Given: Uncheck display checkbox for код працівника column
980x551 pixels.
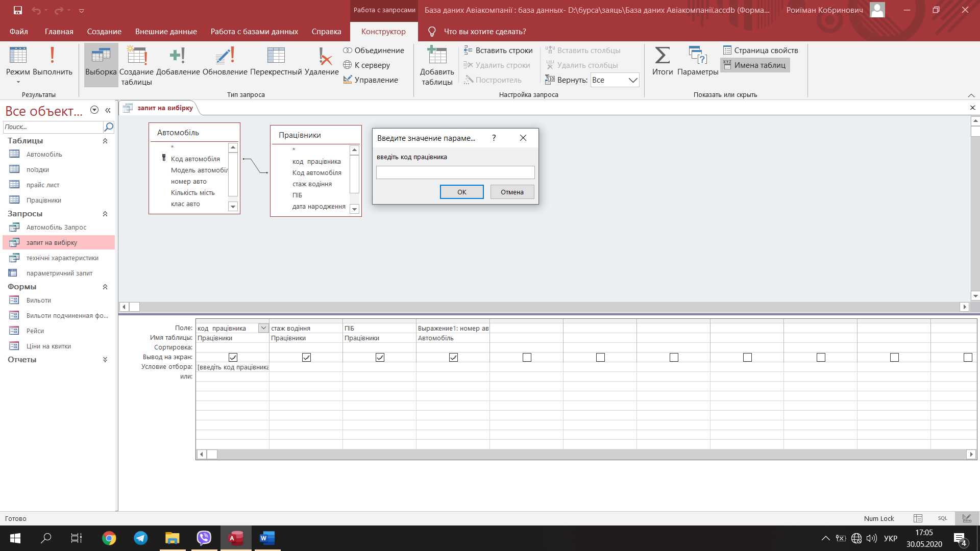Looking at the screenshot, I should [x=233, y=358].
